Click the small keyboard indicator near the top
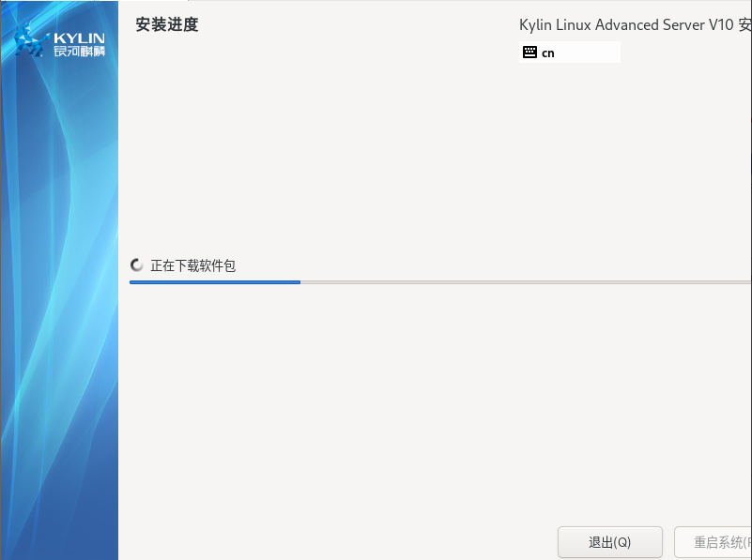Image resolution: width=752 pixels, height=560 pixels. click(529, 52)
